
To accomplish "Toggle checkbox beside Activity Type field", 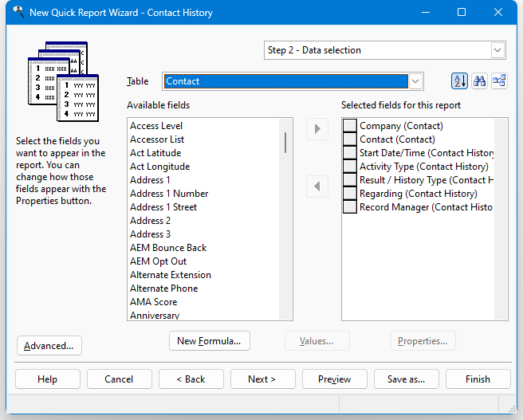I will click(350, 167).
